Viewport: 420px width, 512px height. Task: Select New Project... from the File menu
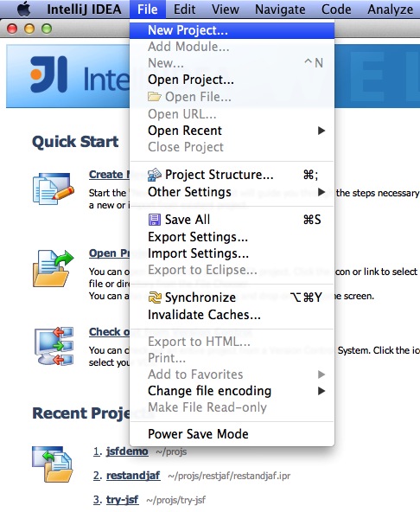232,30
